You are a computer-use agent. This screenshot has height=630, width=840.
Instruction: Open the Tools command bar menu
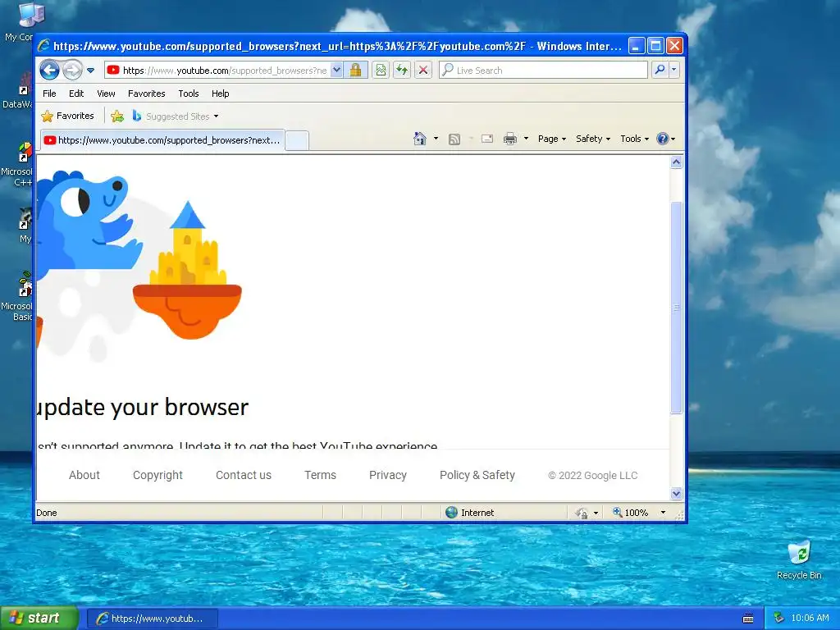click(x=634, y=139)
